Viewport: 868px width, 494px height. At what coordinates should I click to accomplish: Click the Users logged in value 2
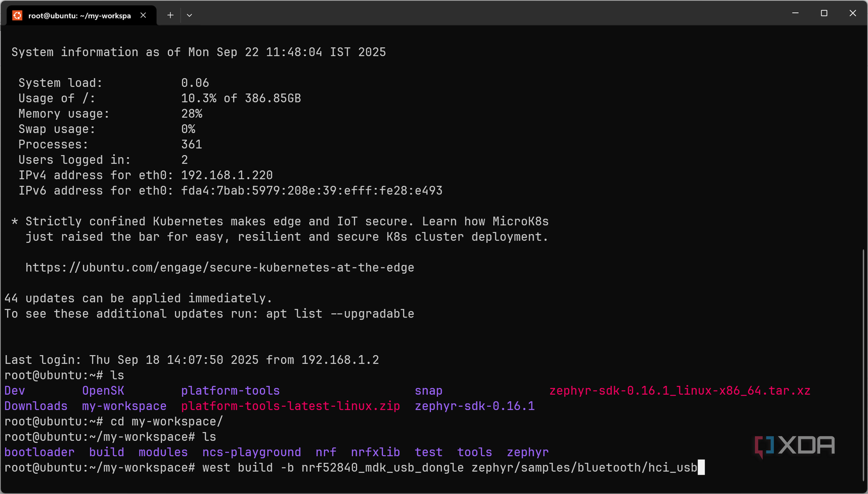point(185,160)
